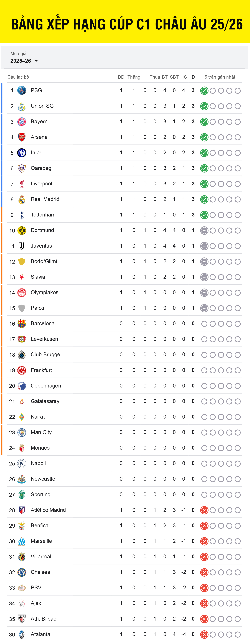Click Atalanta's red loss result indicator
The width and height of the screenshot is (250, 644).
(204, 635)
